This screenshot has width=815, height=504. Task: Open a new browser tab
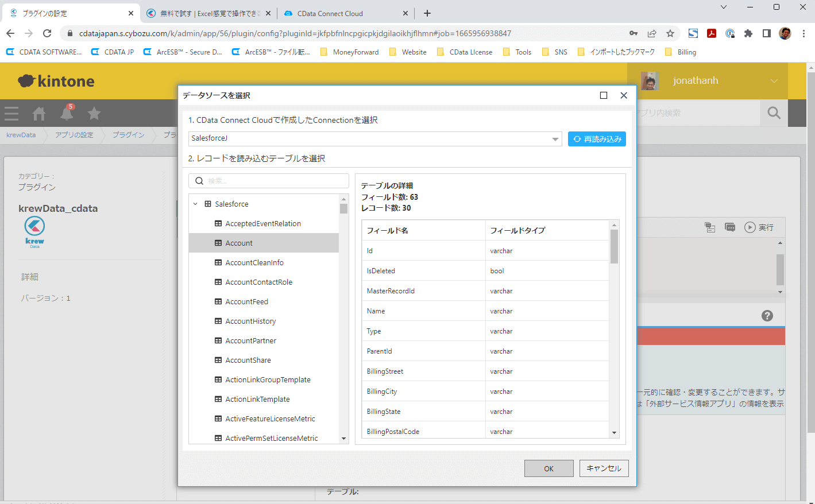coord(427,13)
